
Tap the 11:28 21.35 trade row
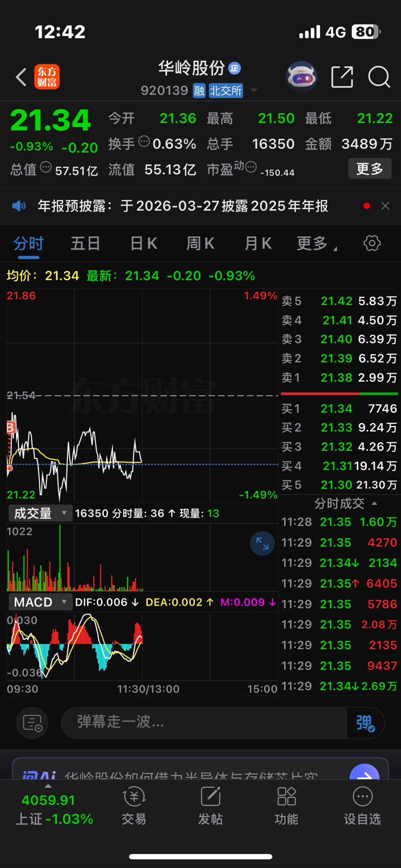(339, 522)
